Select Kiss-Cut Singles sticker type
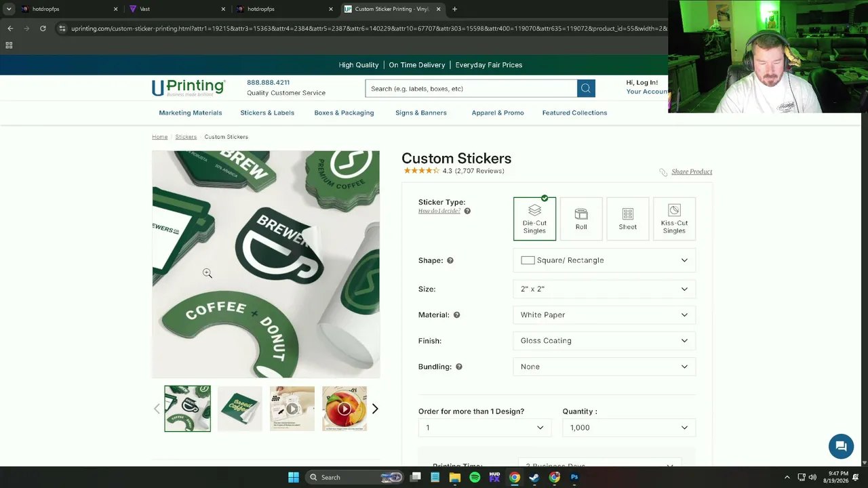868x488 pixels. [x=674, y=219]
